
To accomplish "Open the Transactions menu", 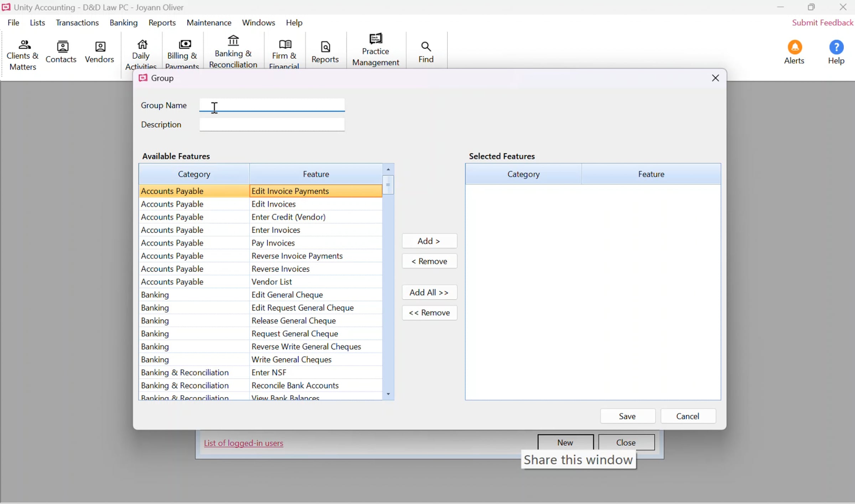I will 77,22.
